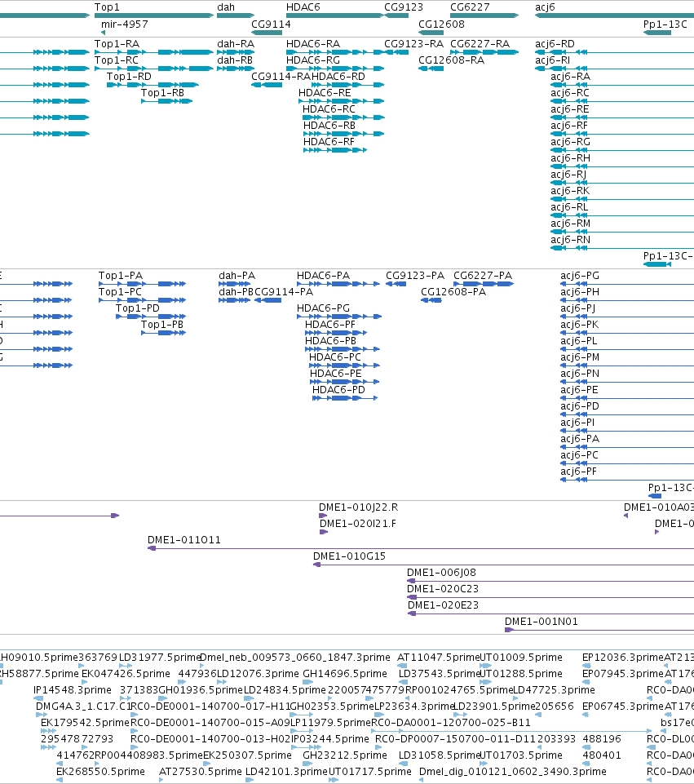Select the CG6227-RA transcript label
The image size is (694, 784).
480,44
